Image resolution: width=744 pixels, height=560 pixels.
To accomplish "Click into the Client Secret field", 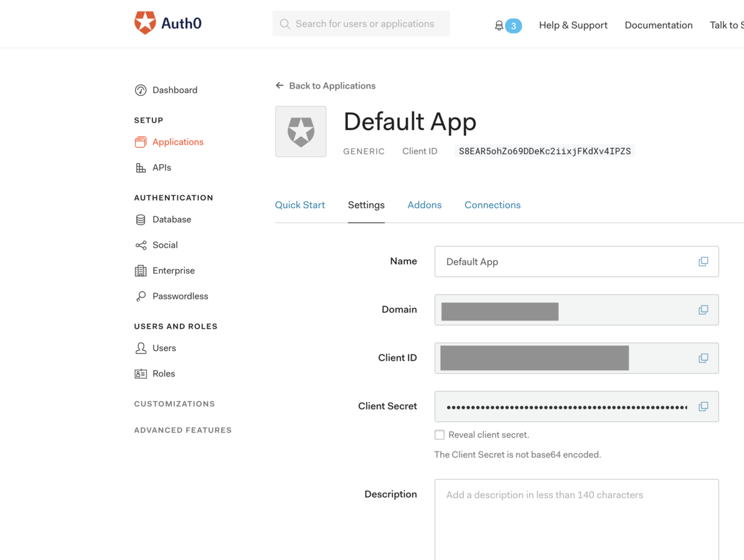I will [577, 406].
